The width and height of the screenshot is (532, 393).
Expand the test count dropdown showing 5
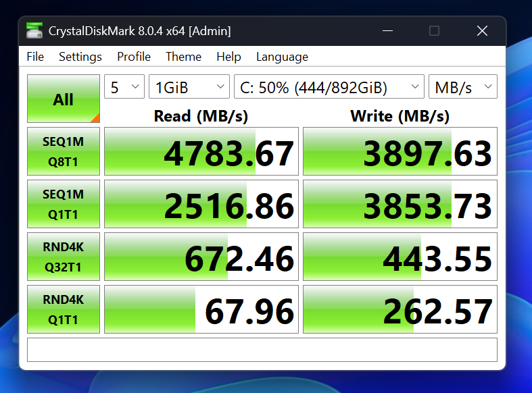(124, 86)
